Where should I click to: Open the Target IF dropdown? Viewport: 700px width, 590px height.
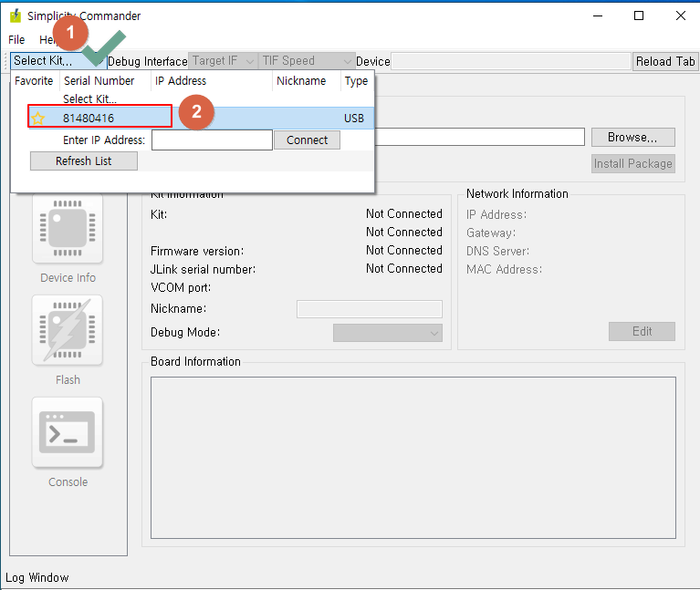[x=223, y=61]
